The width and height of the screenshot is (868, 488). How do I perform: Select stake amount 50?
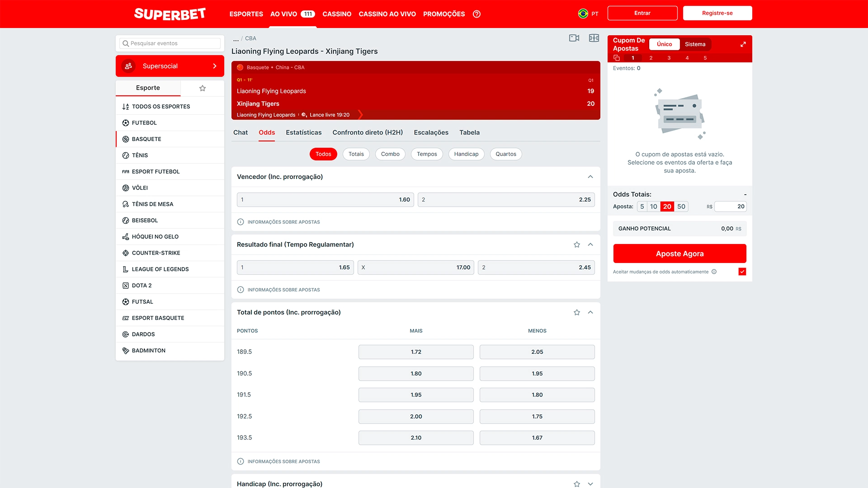[x=681, y=206]
